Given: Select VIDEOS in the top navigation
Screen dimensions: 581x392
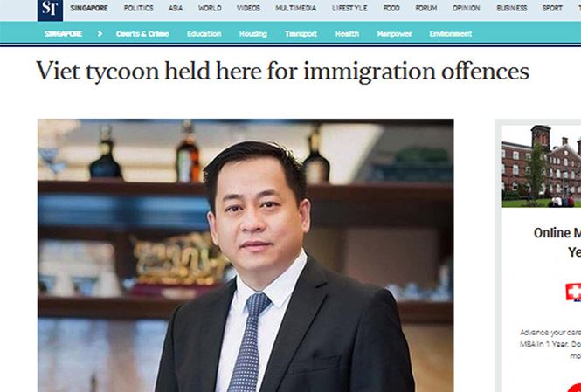Looking at the screenshot, I should [248, 8].
